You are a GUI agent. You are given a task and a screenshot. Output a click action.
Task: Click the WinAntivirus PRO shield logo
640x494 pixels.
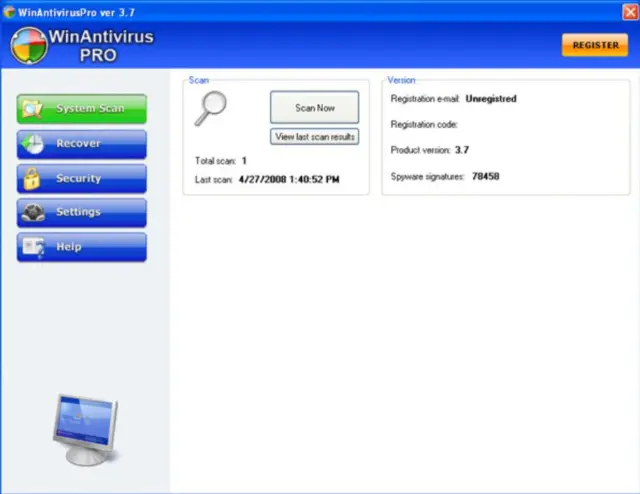pyautogui.click(x=29, y=45)
